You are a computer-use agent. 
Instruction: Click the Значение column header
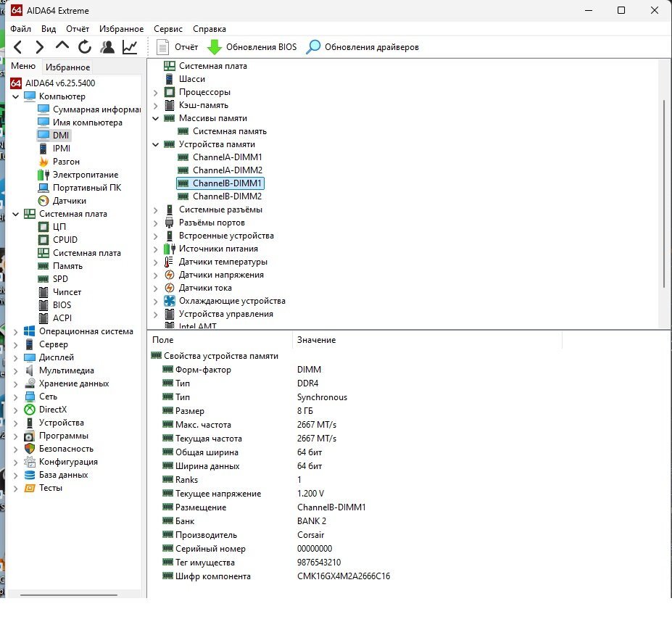click(316, 340)
